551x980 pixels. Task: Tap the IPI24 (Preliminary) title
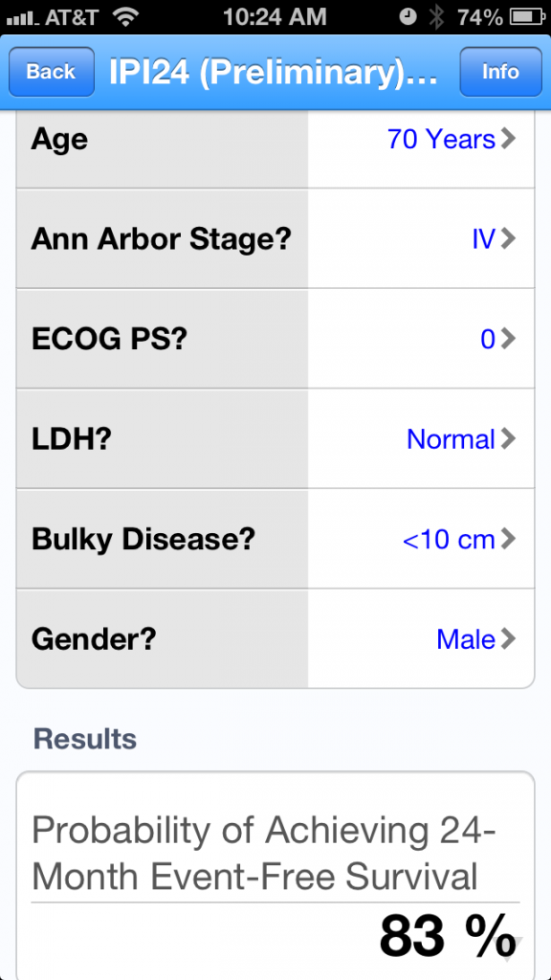click(x=274, y=73)
